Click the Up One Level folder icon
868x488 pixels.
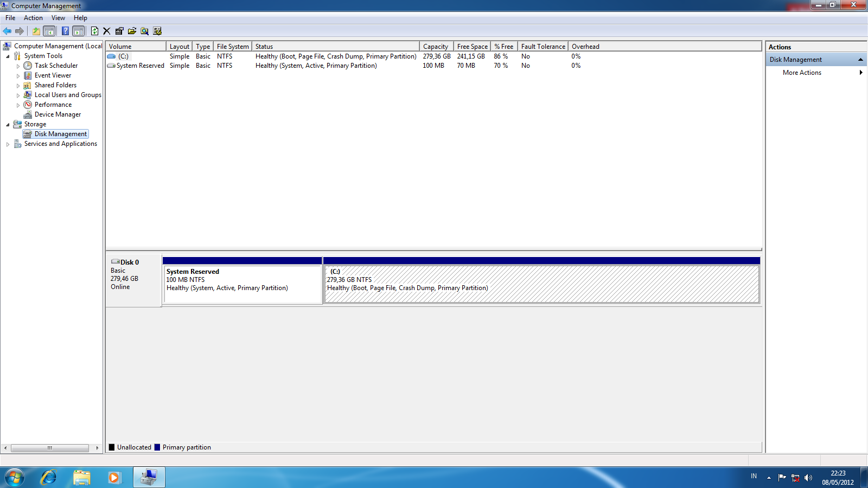(36, 31)
